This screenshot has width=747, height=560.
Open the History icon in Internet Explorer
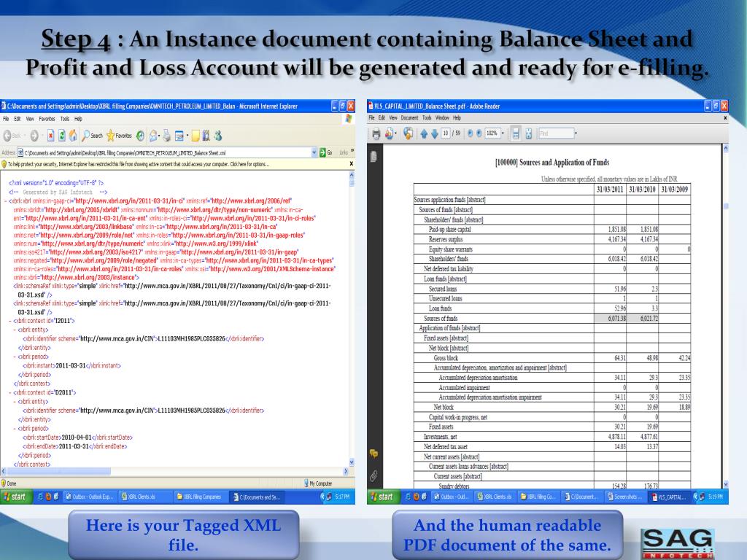(x=140, y=136)
